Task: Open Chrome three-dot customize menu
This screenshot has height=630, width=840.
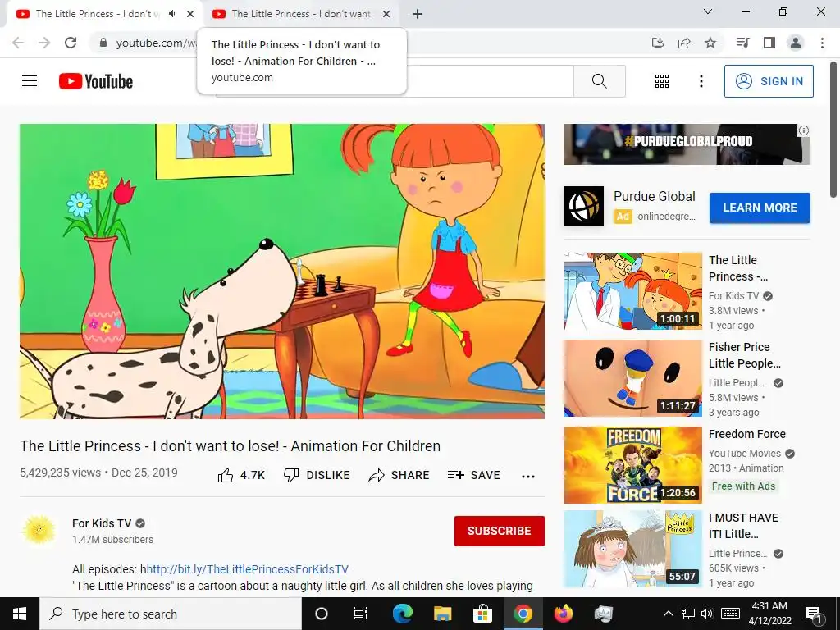Action: [x=822, y=43]
